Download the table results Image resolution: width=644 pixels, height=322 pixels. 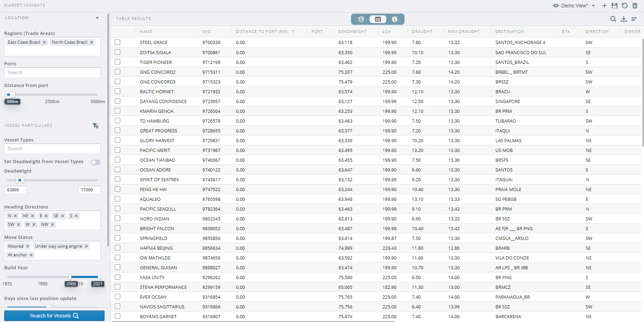point(623,19)
